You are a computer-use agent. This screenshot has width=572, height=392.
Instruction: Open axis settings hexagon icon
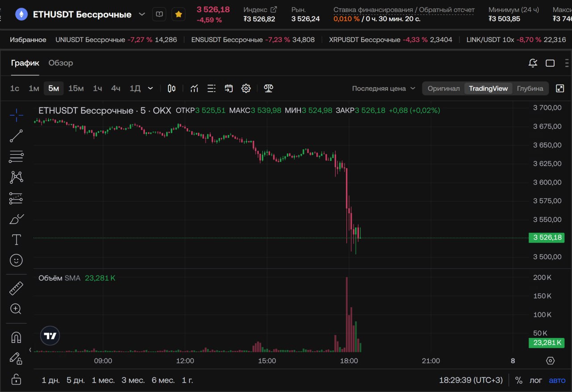pyautogui.click(x=551, y=361)
